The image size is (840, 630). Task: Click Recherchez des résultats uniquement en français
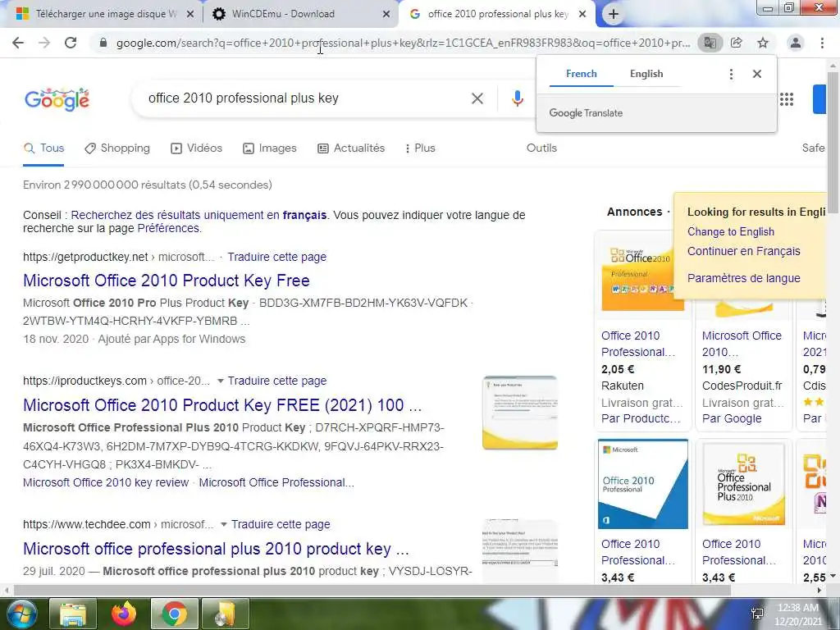[199, 215]
